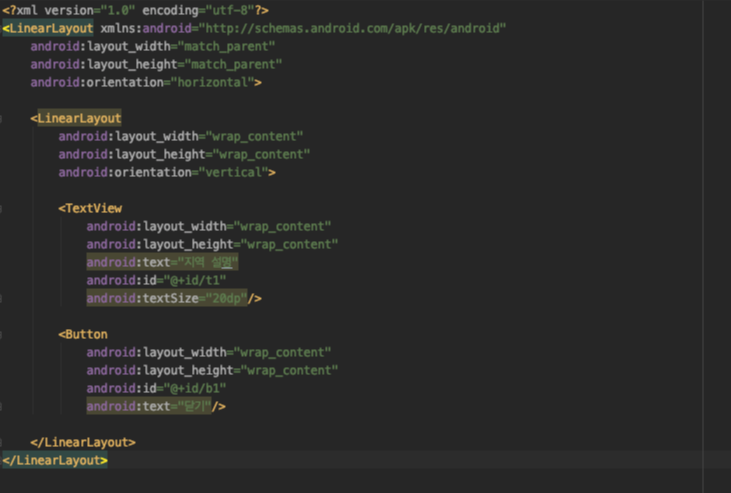Click the android:text="지역 설명" attribute

(x=162, y=263)
